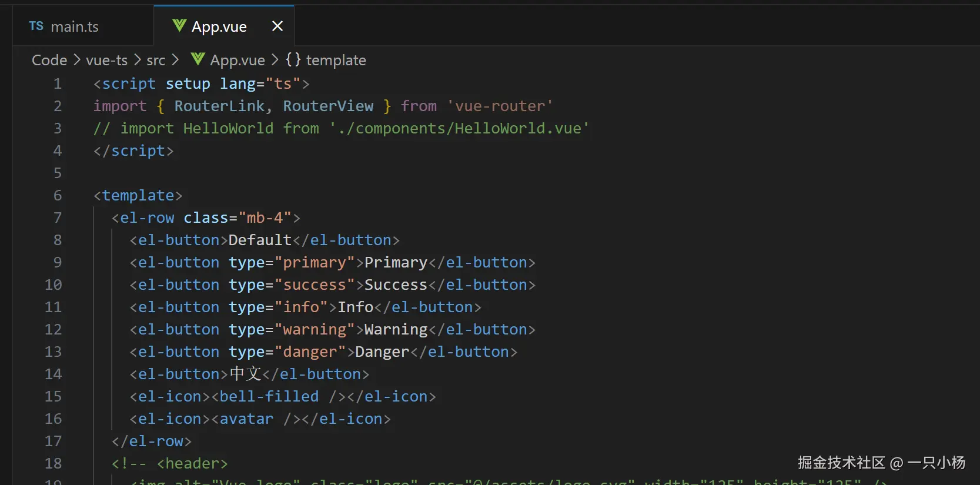This screenshot has width=980, height=485.
Task: Click the "info" type value
Action: point(301,307)
